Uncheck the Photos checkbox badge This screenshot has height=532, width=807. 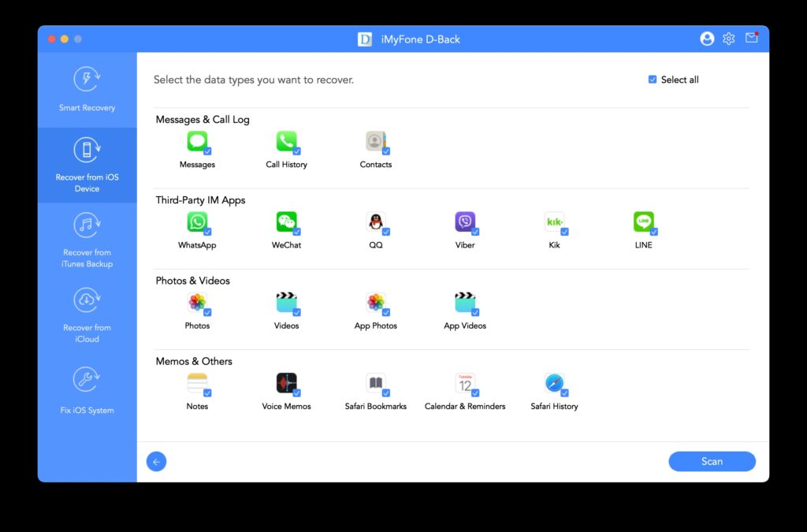pyautogui.click(x=207, y=312)
